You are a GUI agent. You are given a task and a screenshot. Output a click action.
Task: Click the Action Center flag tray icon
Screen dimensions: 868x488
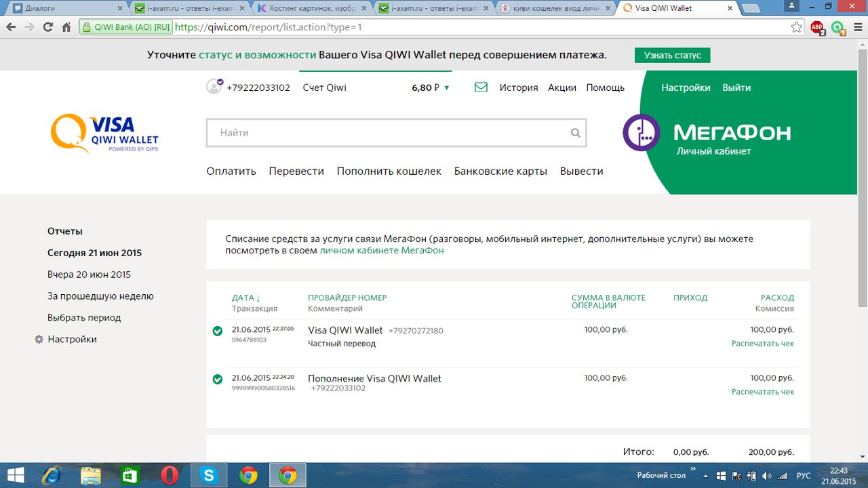[x=736, y=476]
